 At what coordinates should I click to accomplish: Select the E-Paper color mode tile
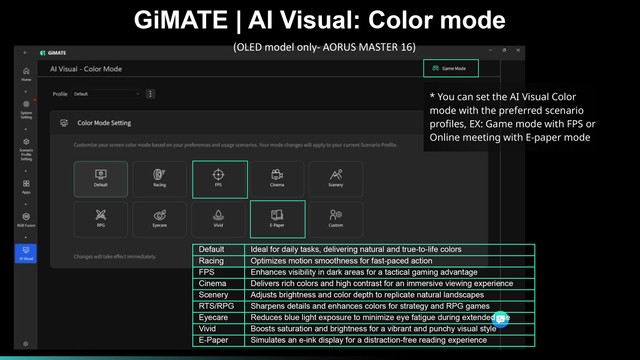[x=278, y=219]
